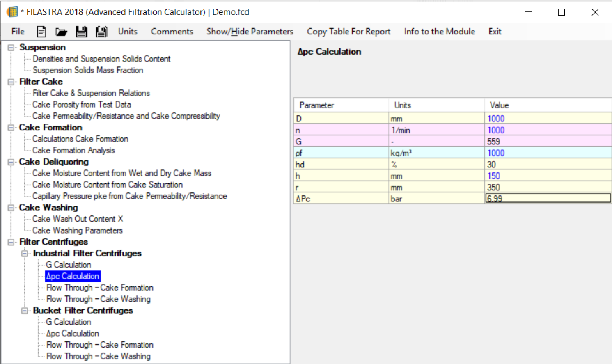612x364 pixels.
Task: Open Industrial Flow Through – Cake Washing
Action: point(99,299)
